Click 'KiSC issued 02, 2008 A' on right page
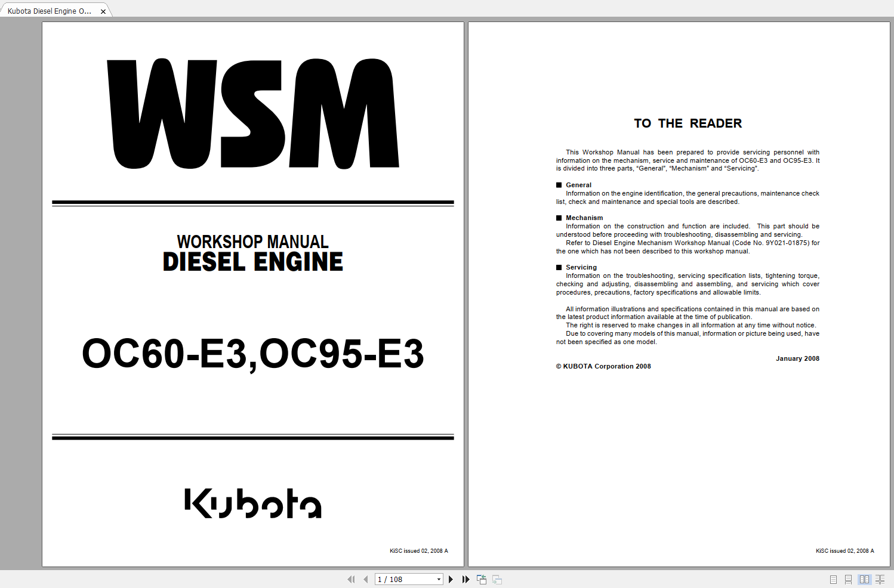Viewport: 894px width, 588px height. 845,551
